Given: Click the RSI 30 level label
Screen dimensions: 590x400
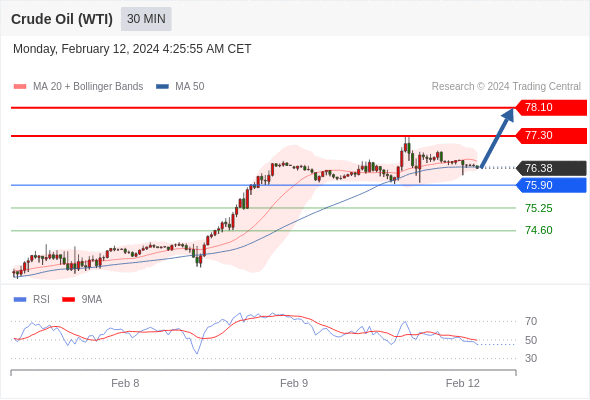Looking at the screenshot, I should (x=531, y=358).
